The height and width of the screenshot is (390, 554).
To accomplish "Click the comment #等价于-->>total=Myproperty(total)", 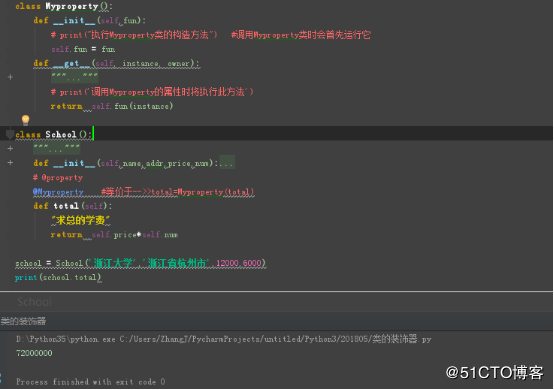I will point(178,192).
